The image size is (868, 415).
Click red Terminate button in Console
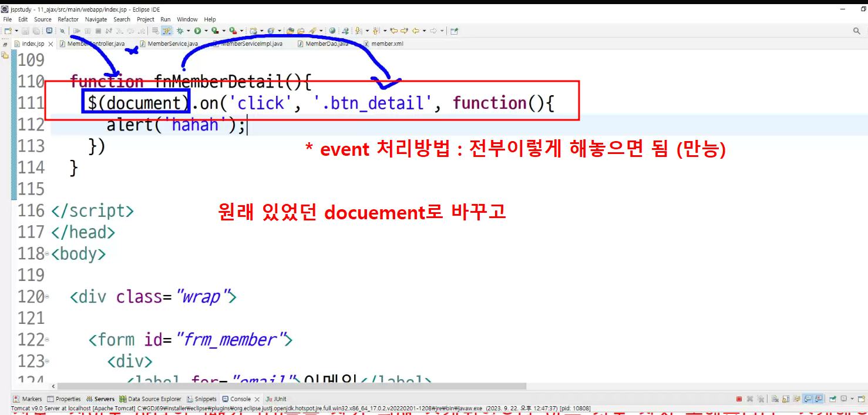click(739, 399)
